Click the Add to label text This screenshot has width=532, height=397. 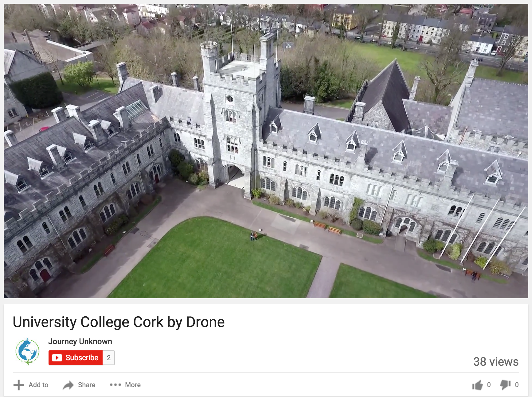[x=38, y=385]
